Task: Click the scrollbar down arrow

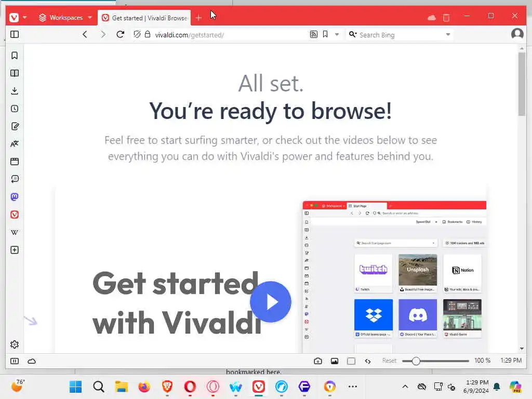Action: point(522,349)
